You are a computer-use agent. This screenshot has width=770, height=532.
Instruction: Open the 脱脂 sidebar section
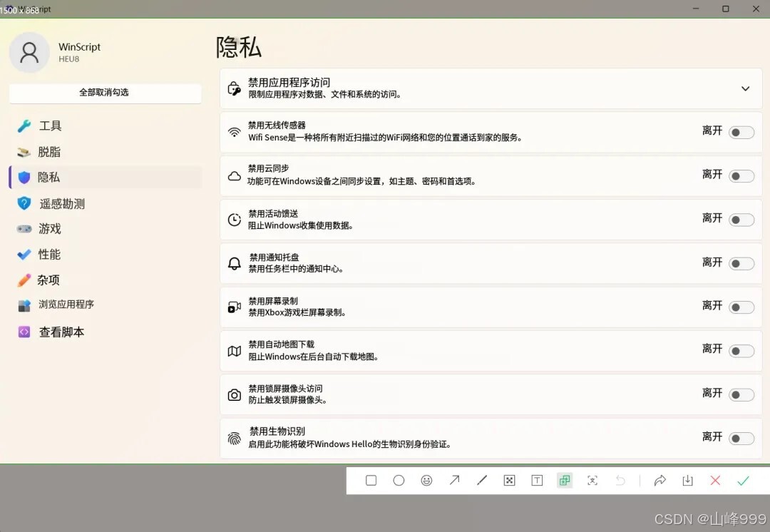point(105,152)
